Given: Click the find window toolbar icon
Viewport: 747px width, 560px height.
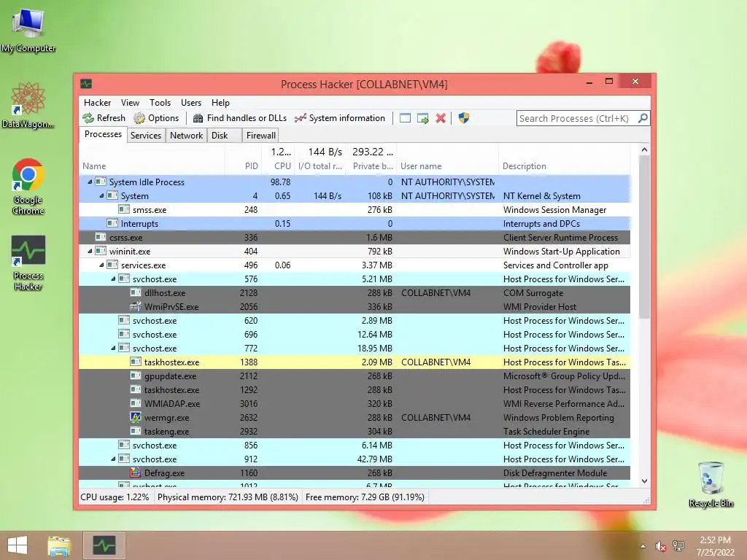Looking at the screenshot, I should point(405,118).
